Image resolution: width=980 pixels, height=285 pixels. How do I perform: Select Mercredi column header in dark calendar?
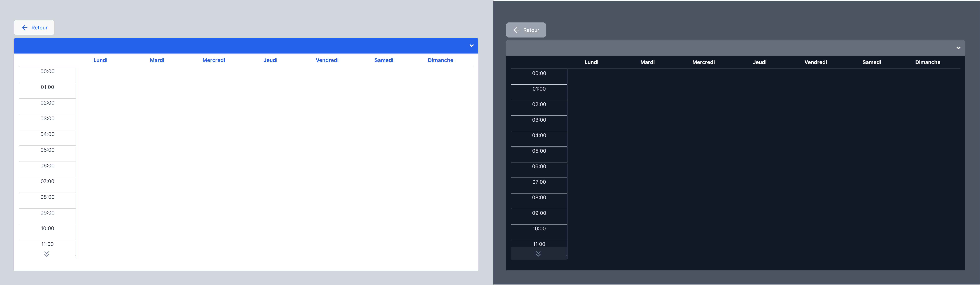tap(703, 62)
